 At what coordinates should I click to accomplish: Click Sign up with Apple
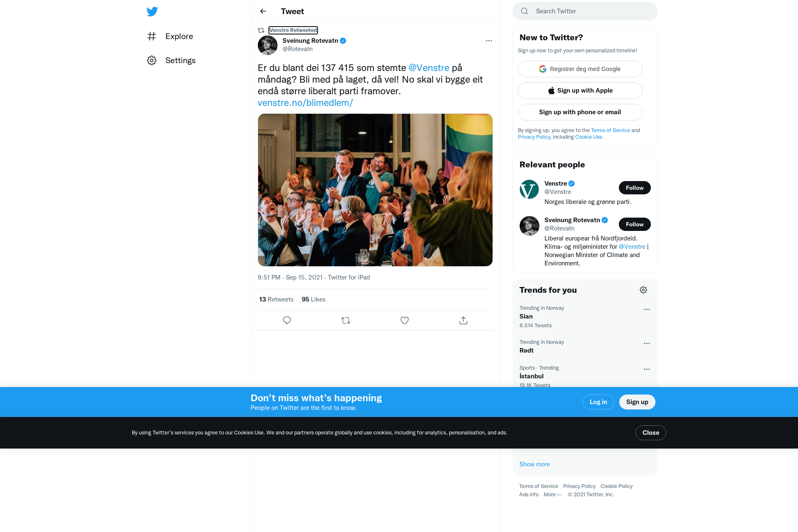(x=580, y=91)
